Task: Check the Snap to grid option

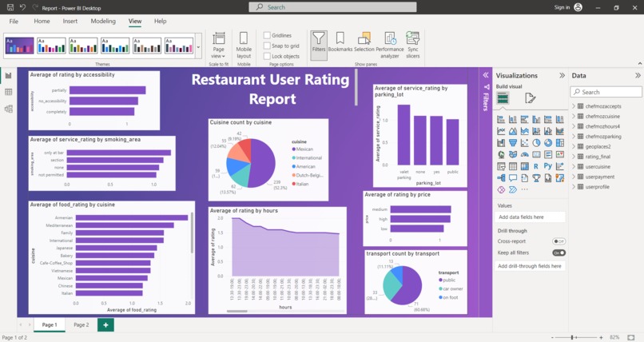Action: coord(267,46)
